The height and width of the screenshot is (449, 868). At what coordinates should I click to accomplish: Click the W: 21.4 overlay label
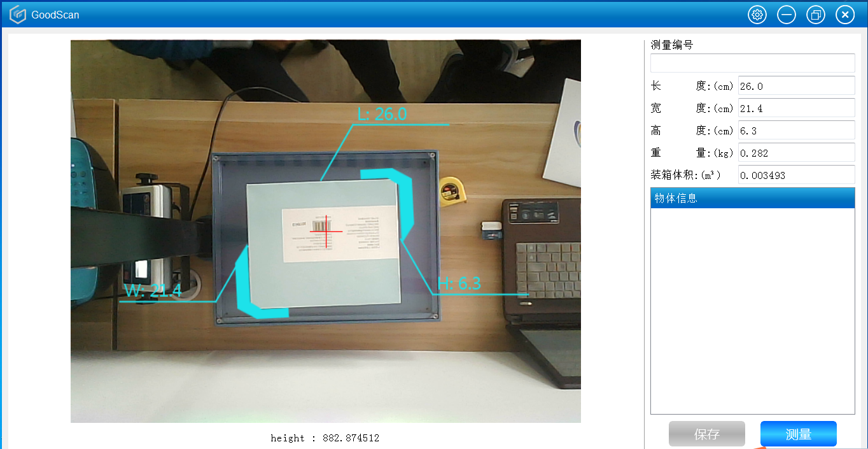[x=153, y=291]
